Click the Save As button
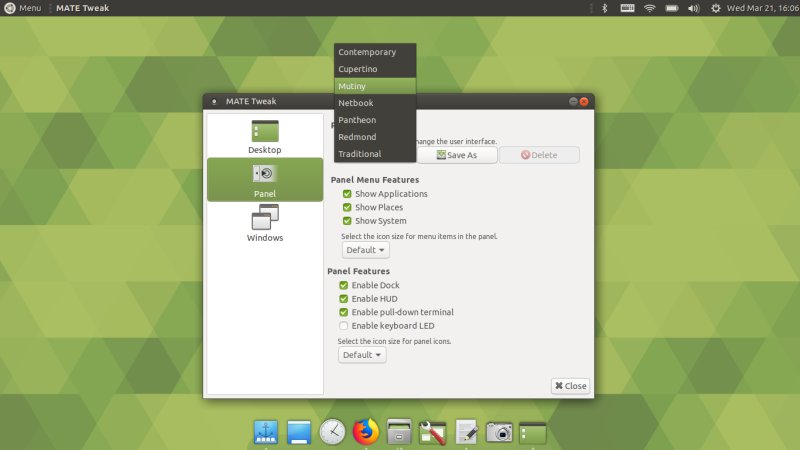 pos(456,155)
